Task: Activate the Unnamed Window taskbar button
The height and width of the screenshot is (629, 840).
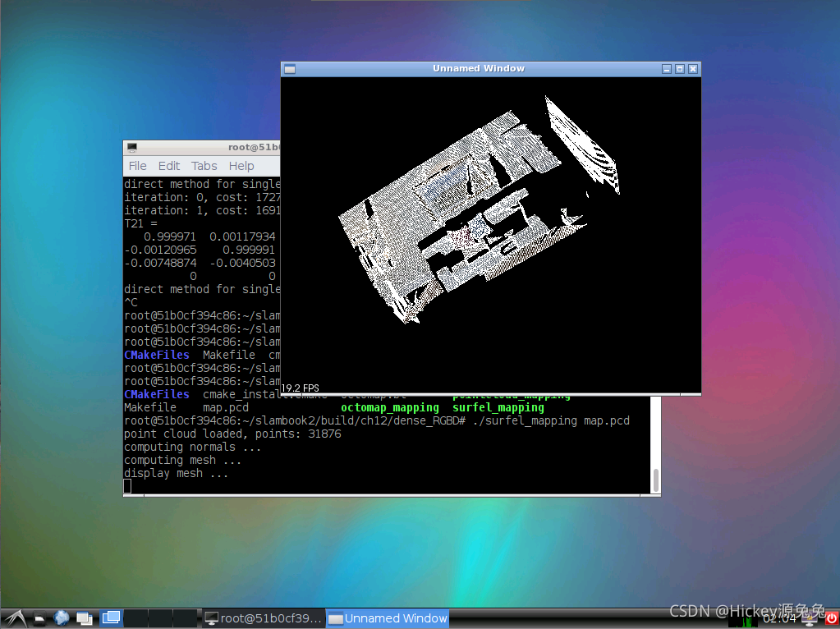Action: click(388, 618)
